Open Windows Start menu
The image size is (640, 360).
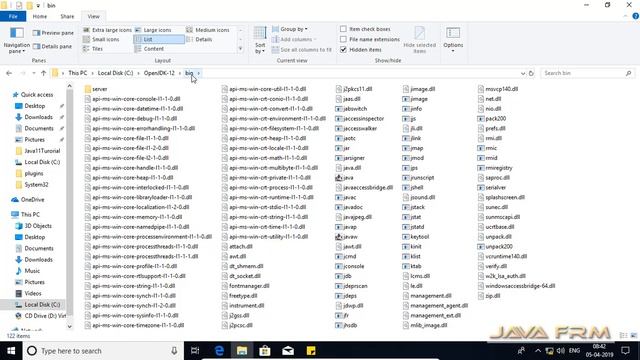11,351
